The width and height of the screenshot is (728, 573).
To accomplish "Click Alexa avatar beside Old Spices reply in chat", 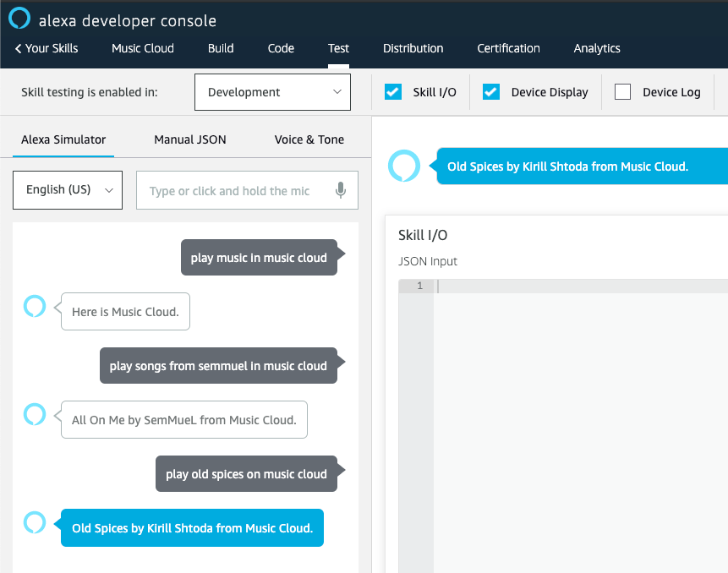I will (x=35, y=522).
